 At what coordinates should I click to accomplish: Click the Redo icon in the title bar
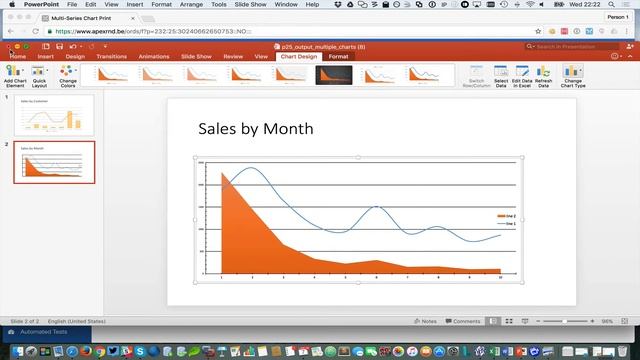tap(91, 47)
